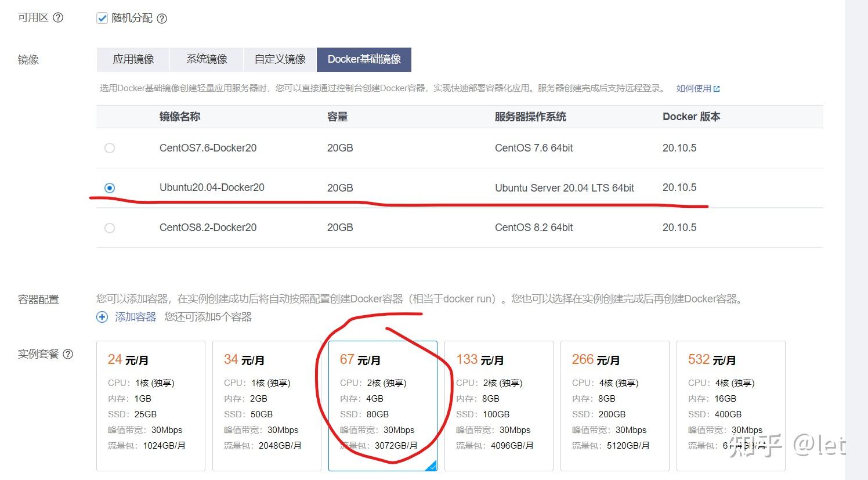Click the 20.10.5 version in the Ubuntu row

click(x=679, y=187)
